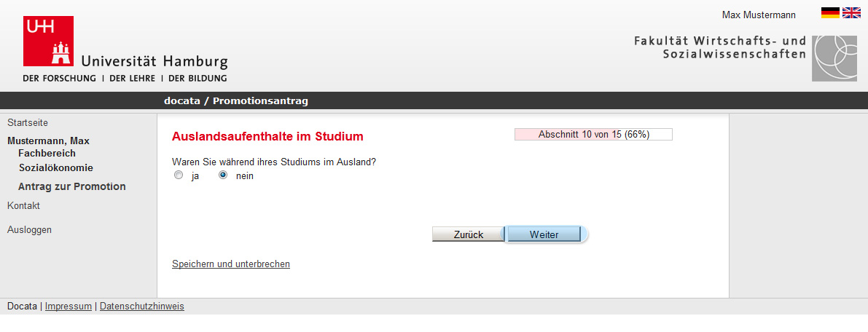Open the Impressum footer link
This screenshot has width=868, height=332.
[68, 306]
